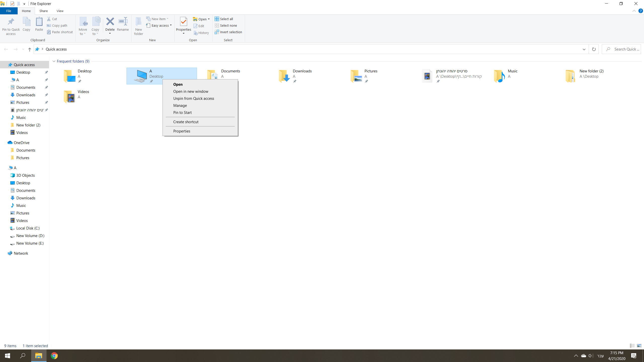Collapse the ribbon with the chevron

coord(634,11)
